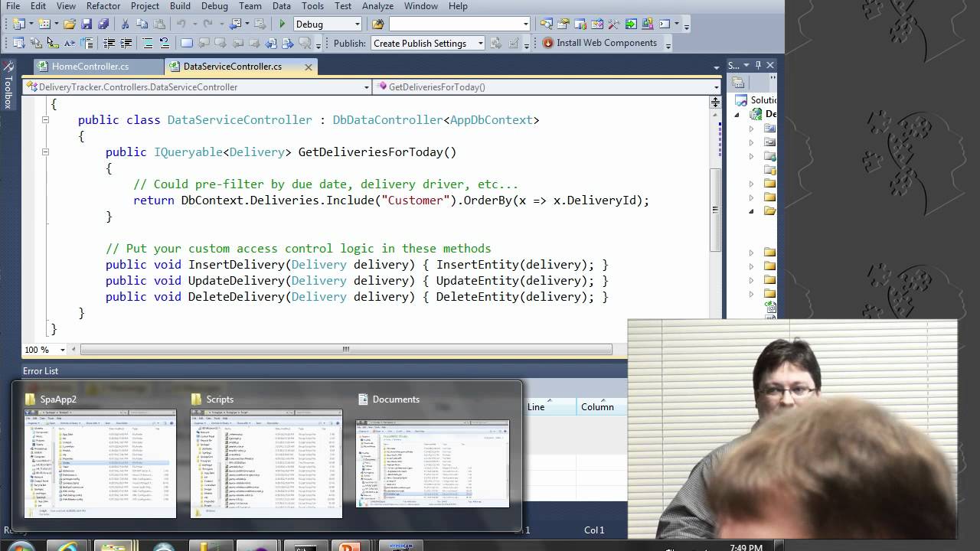Collapse the DataServiceController class outlining region
This screenshot has height=551, width=980.
[45, 120]
